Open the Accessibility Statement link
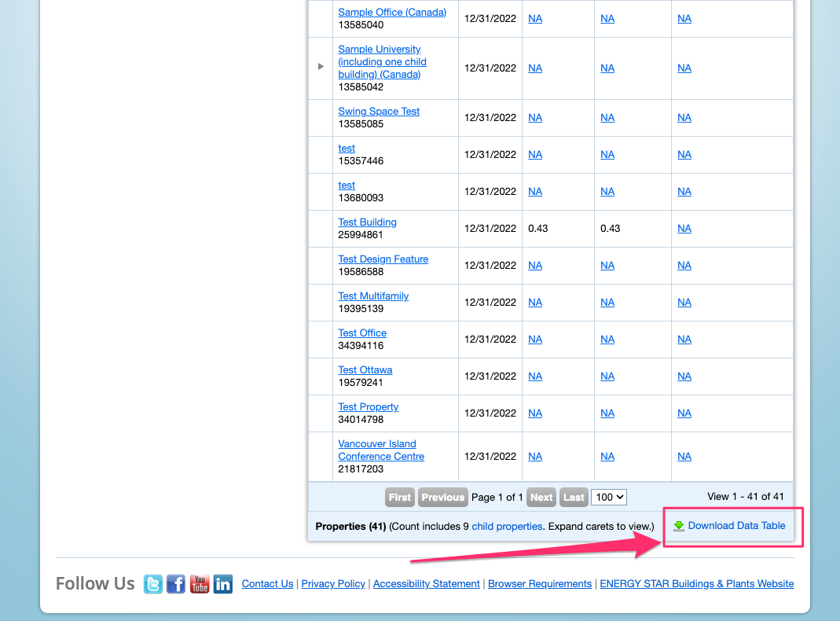 coord(426,584)
